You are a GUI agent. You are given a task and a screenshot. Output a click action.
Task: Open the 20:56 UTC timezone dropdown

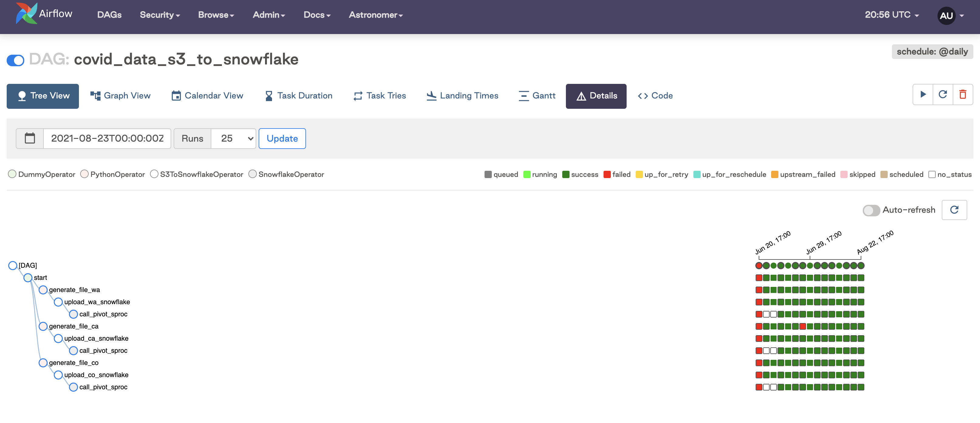[892, 15]
